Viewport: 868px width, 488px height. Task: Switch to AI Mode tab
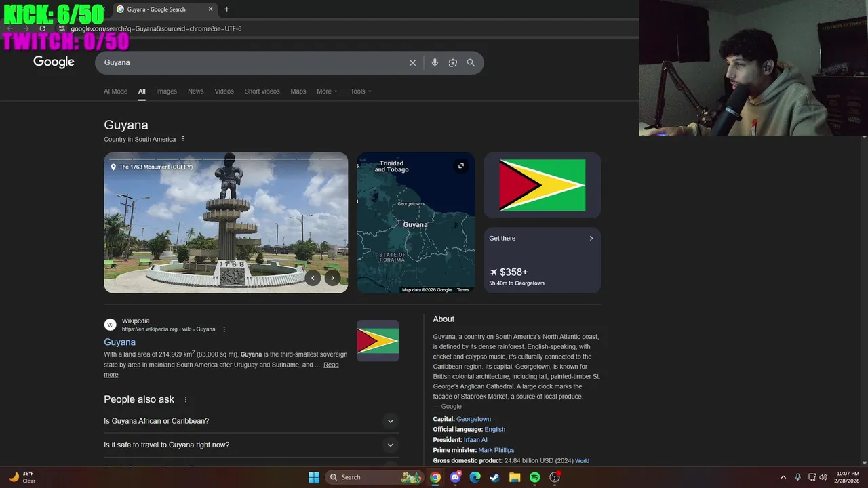[115, 91]
